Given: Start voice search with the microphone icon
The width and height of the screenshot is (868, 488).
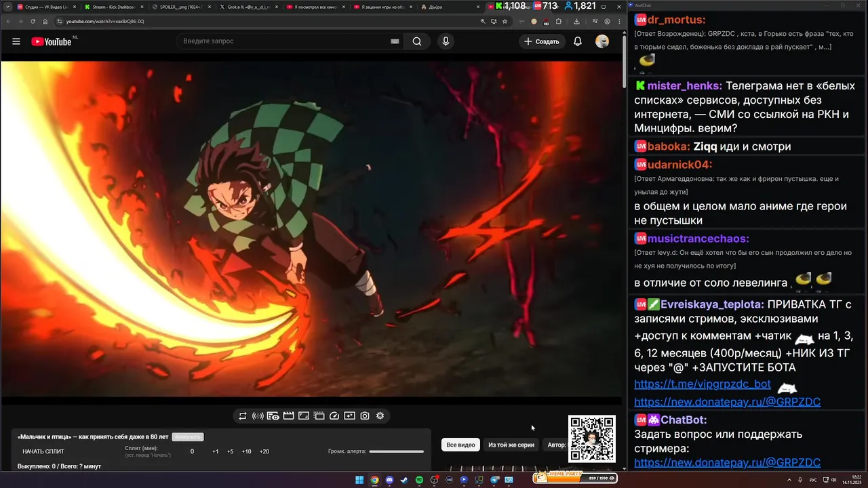Looking at the screenshot, I should click(446, 41).
